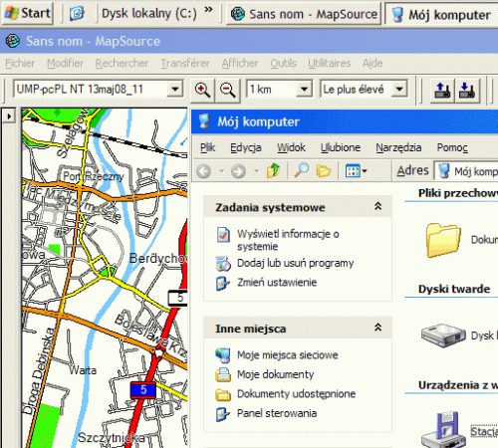Viewport: 498px width, 448px height.
Task: Open the Edycja menu in Mój komputer
Action: point(246,147)
